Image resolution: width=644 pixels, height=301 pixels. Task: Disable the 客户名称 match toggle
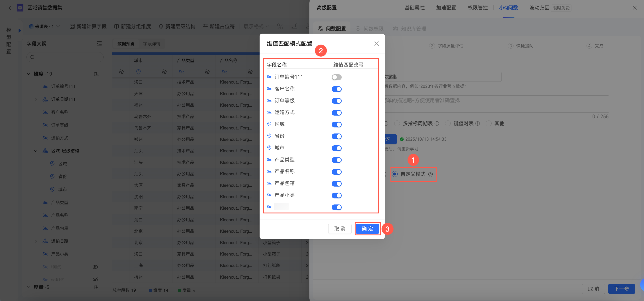click(336, 89)
